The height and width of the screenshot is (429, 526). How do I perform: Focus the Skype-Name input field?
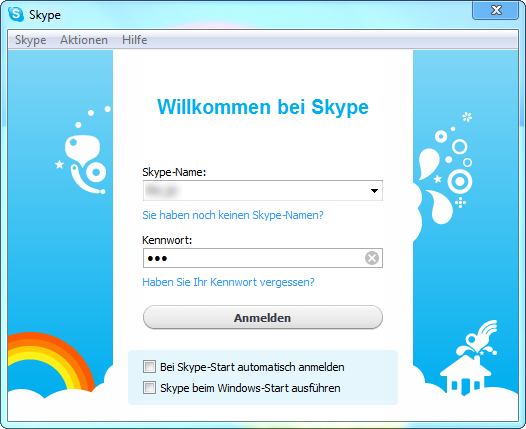point(263,191)
